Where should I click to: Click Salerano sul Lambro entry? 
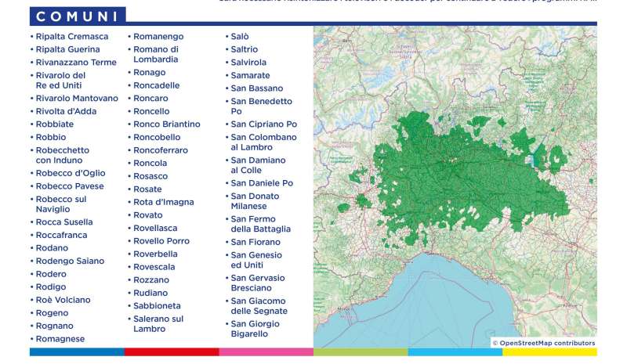(x=158, y=324)
